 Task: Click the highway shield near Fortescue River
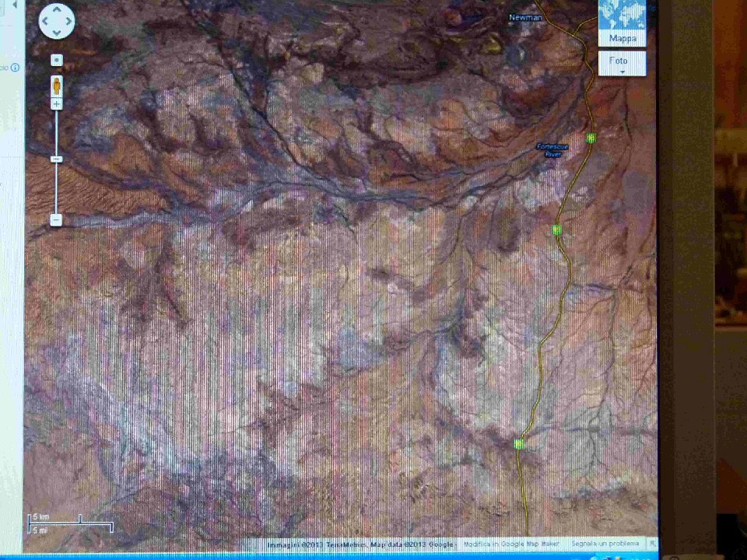(x=591, y=138)
